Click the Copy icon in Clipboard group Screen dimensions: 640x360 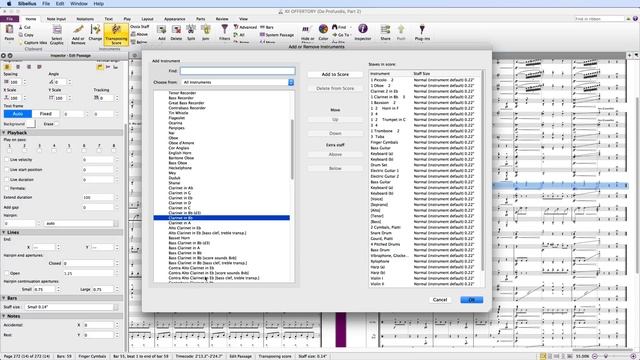point(21,35)
